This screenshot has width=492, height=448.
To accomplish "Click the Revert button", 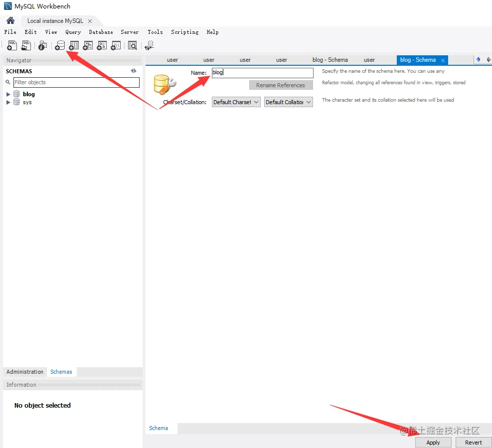I will point(473,443).
